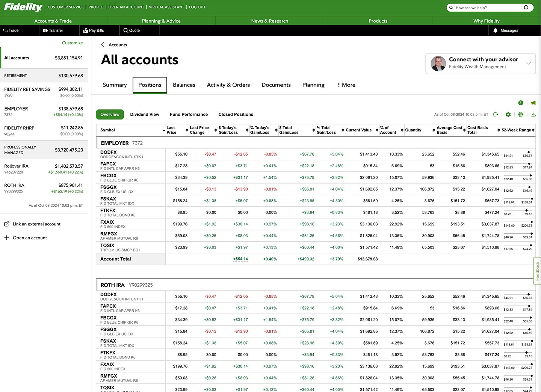Sort by Quantity column arrows
Screen dimensions: 541x392
434,130
